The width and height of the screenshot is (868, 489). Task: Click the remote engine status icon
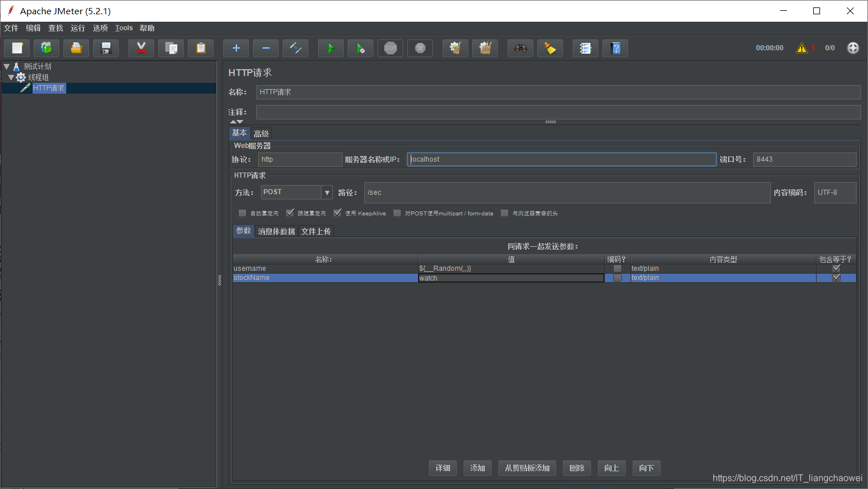click(853, 48)
